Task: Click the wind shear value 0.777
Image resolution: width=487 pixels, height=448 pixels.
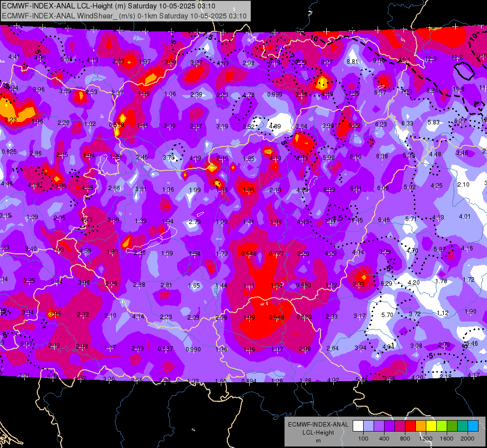Action: [277, 254]
